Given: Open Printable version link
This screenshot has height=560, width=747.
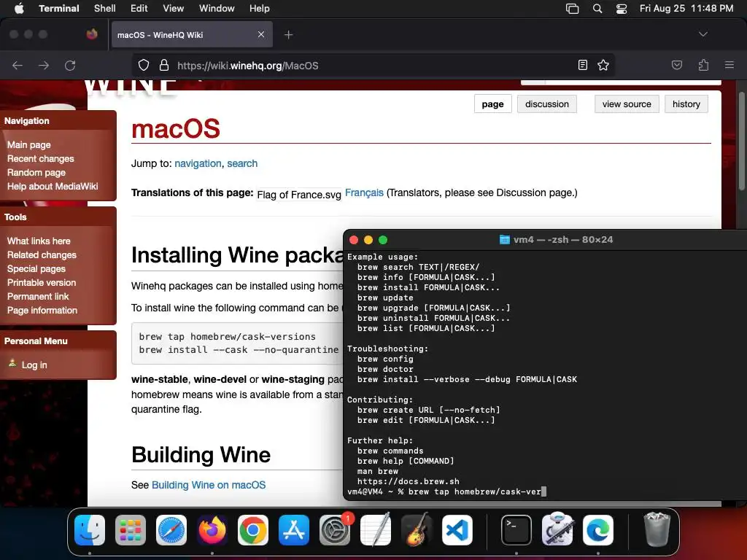Looking at the screenshot, I should click(42, 282).
